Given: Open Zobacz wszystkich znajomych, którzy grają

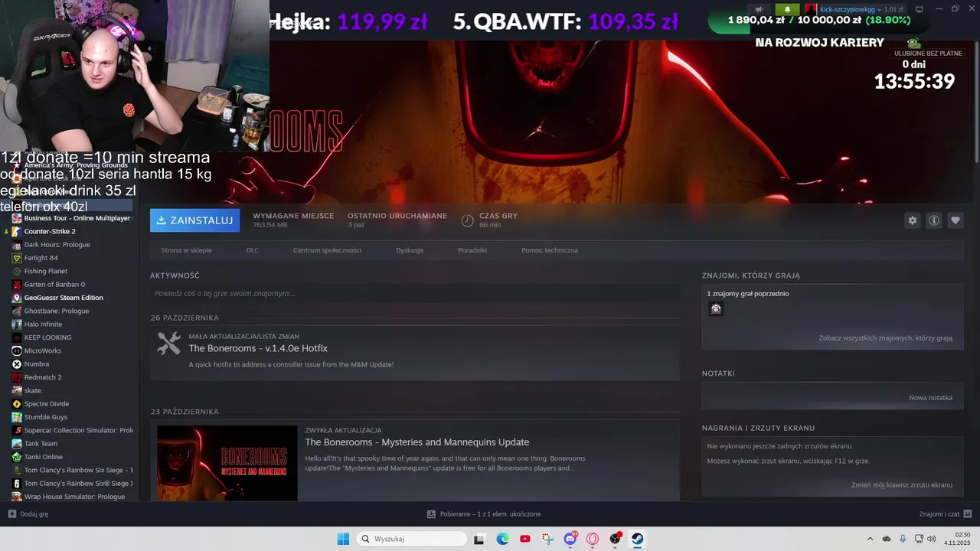Looking at the screenshot, I should tap(886, 337).
